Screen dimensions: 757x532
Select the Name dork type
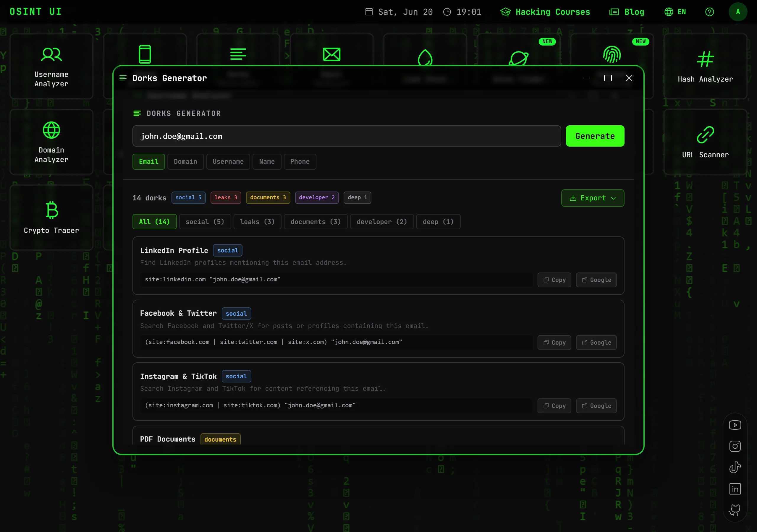[267, 161]
